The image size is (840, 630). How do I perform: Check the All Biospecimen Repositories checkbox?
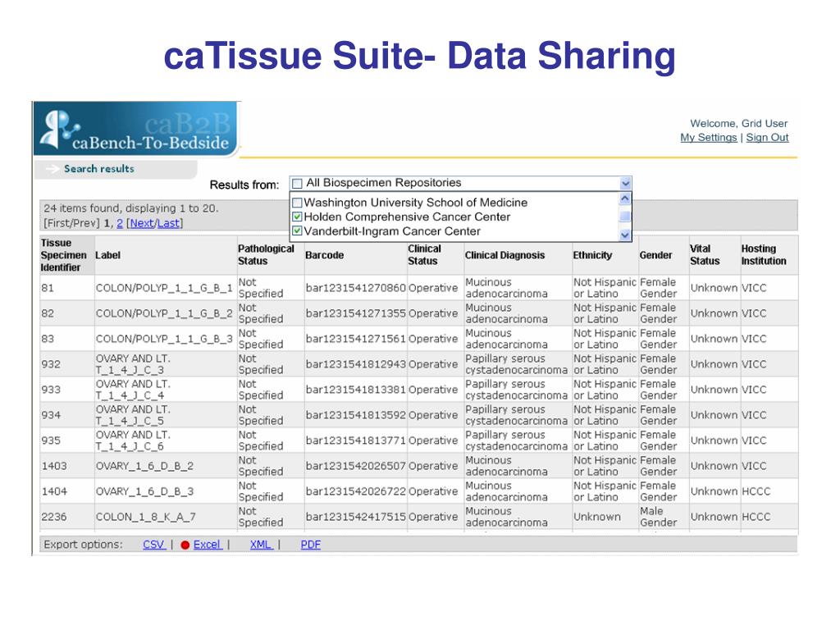click(x=297, y=183)
